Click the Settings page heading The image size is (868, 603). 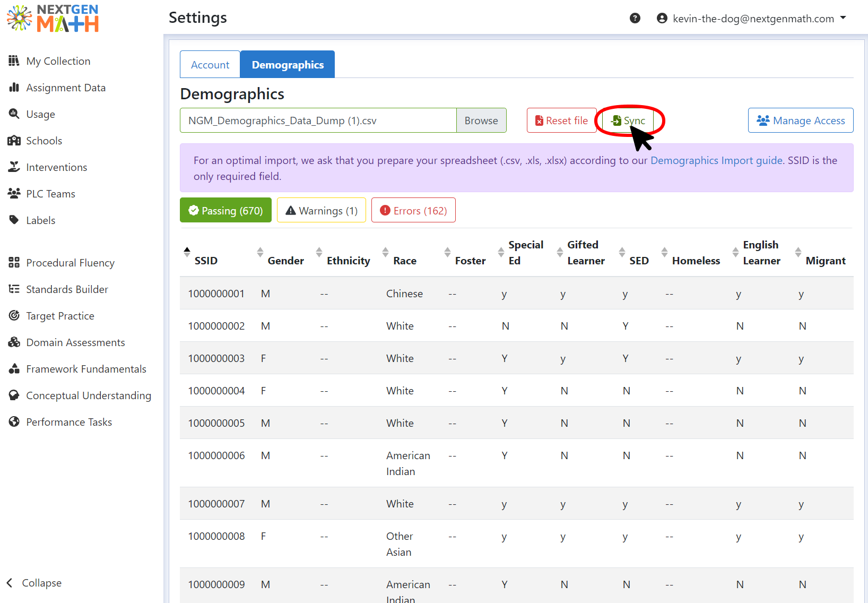(197, 18)
